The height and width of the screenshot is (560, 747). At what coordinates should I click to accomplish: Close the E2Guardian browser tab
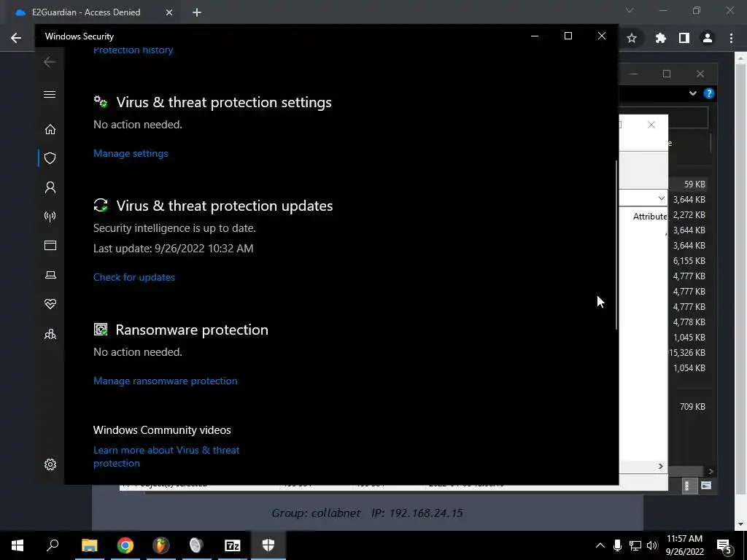169,12
